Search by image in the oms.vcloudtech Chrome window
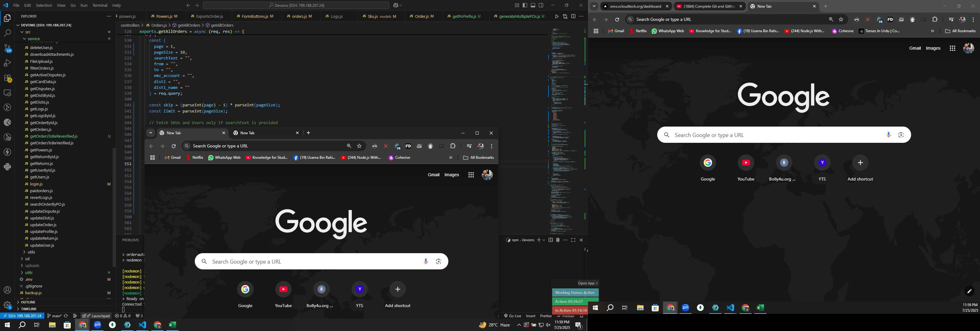 (x=901, y=135)
